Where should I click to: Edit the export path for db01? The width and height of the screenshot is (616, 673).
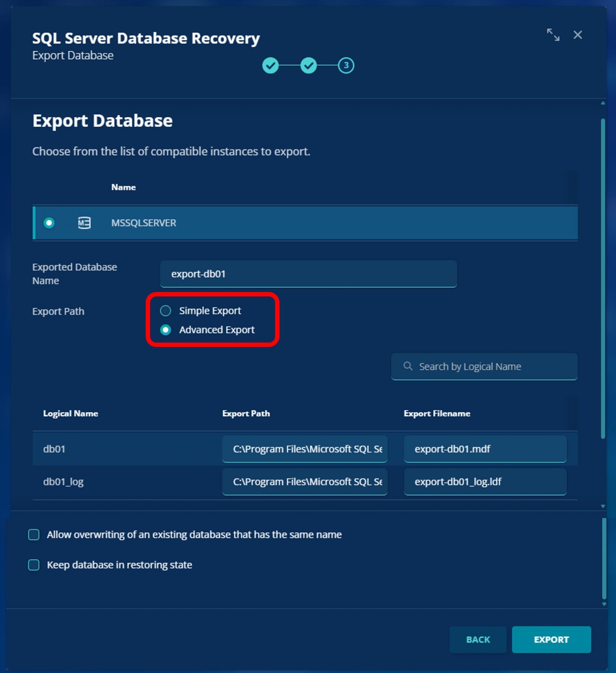(304, 449)
